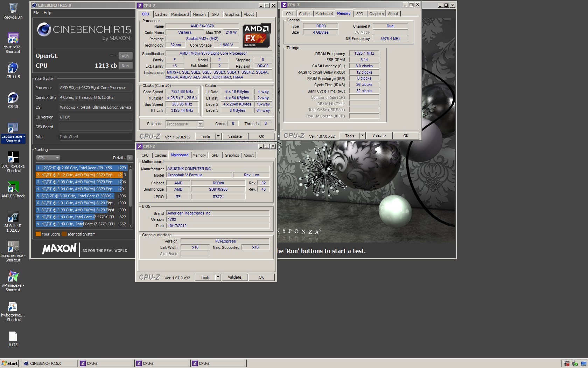This screenshot has height=368, width=588.
Task: Click the Windows Start button
Action: coord(10,363)
